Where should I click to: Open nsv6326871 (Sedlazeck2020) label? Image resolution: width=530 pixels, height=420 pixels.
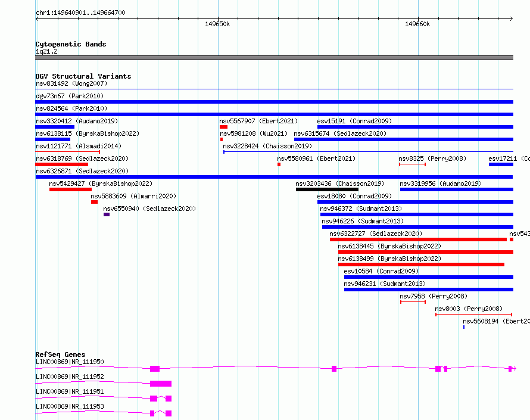82,171
